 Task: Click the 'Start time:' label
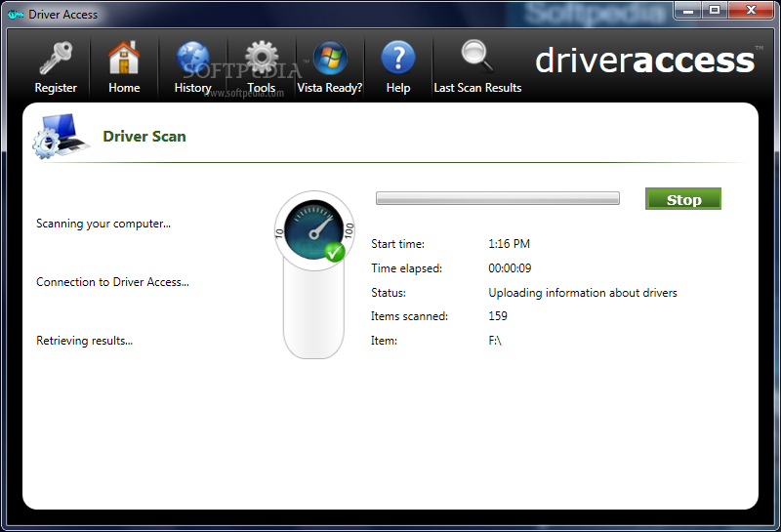click(397, 244)
